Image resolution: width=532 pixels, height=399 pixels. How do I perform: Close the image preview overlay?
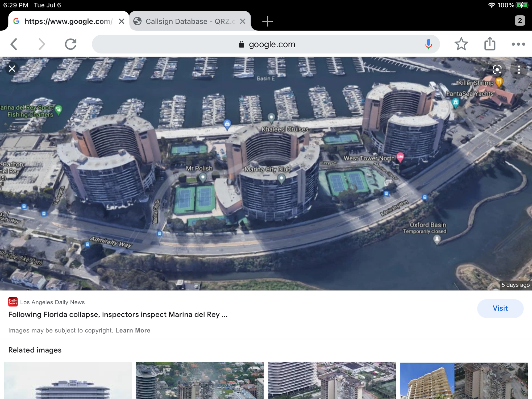12,69
